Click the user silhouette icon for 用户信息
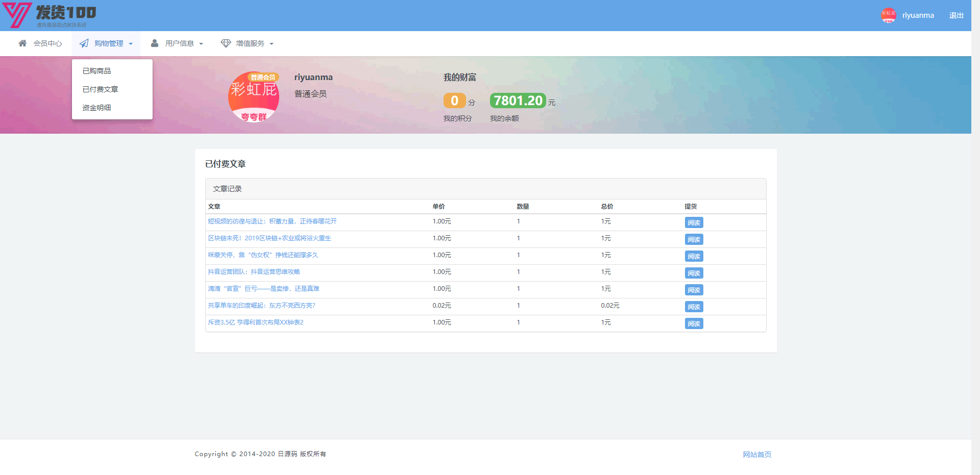This screenshot has width=980, height=475. [x=155, y=43]
